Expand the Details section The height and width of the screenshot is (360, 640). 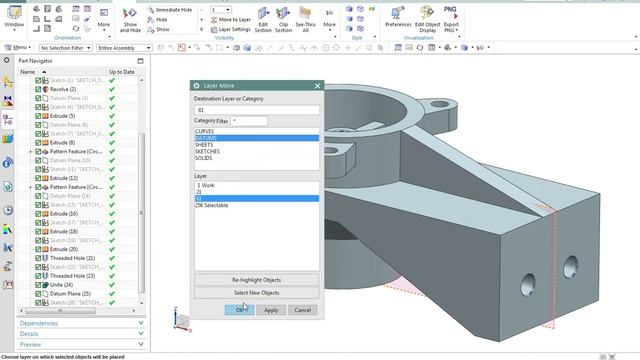[81, 334]
